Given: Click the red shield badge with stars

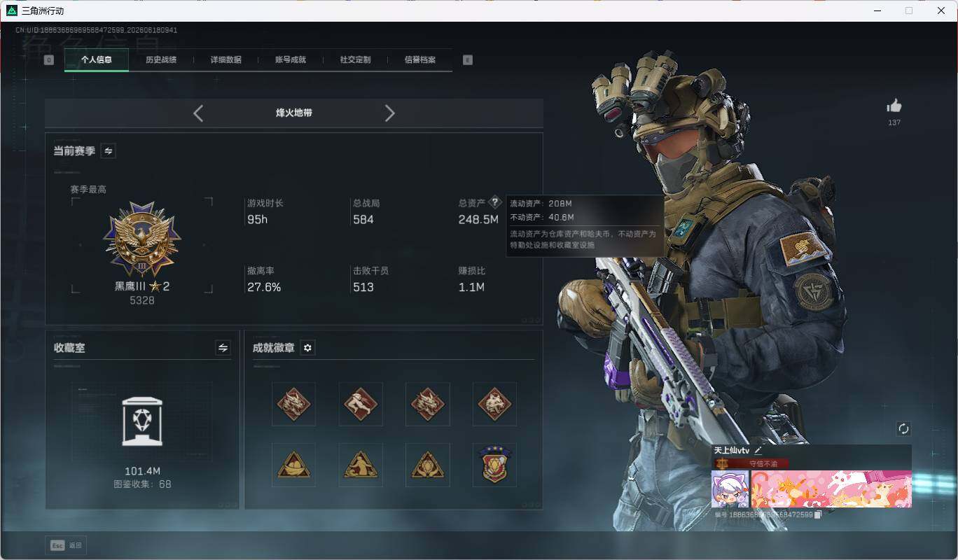Looking at the screenshot, I should point(494,465).
